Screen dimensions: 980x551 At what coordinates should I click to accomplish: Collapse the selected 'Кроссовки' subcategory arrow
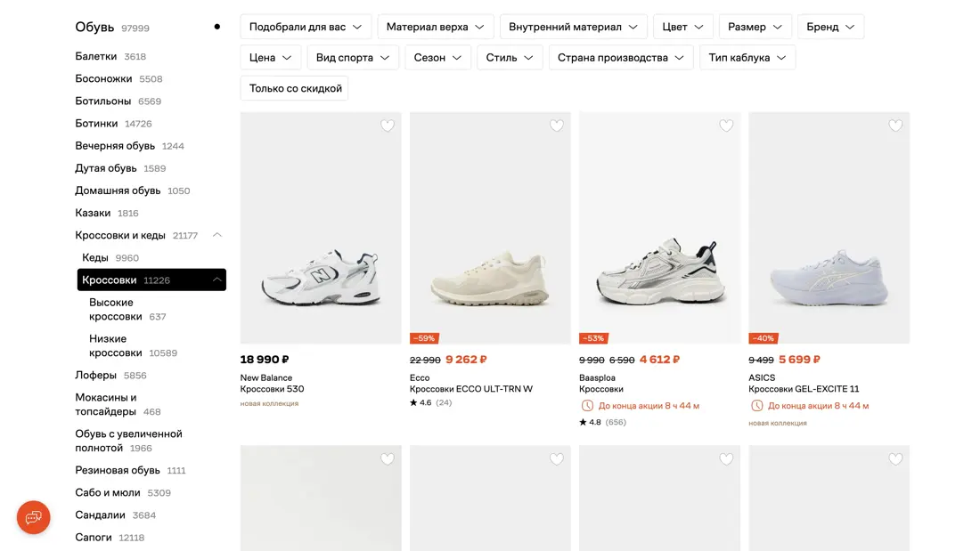coord(216,280)
